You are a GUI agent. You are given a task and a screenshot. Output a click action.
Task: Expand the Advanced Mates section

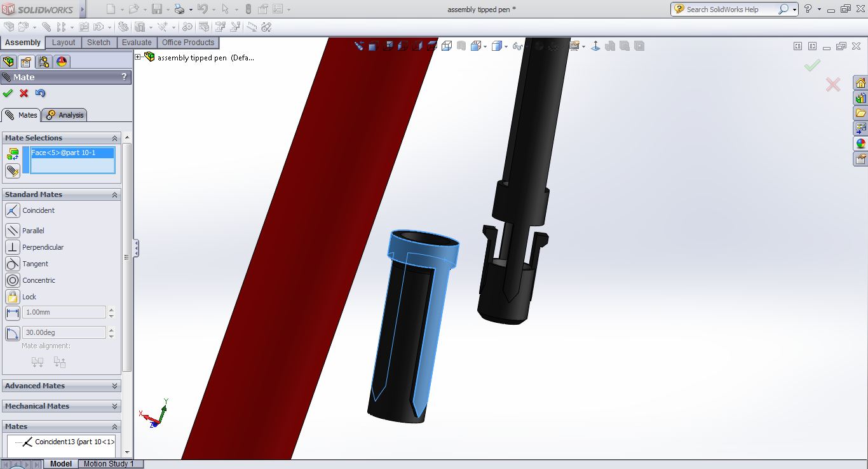(x=115, y=386)
